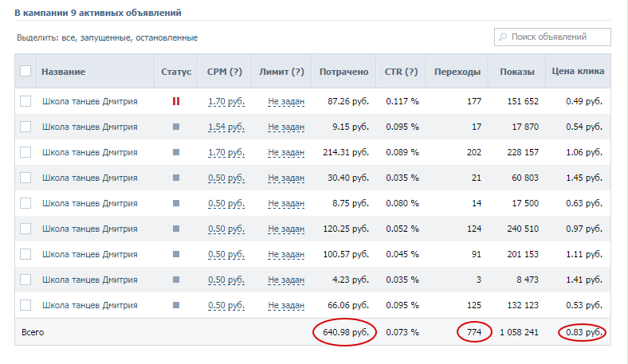Edit the 0.50 руб. CPM in the 4.23 руб. row
Screen dimensions: 628x364
click(226, 280)
